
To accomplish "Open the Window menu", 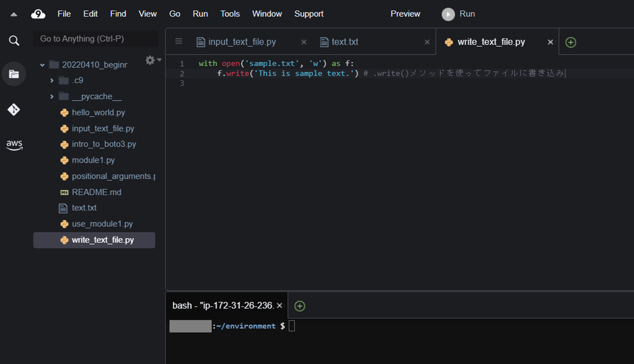I will [x=267, y=14].
